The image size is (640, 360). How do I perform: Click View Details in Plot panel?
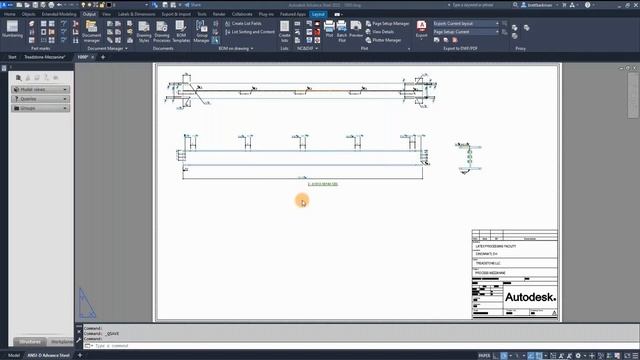tap(380, 32)
